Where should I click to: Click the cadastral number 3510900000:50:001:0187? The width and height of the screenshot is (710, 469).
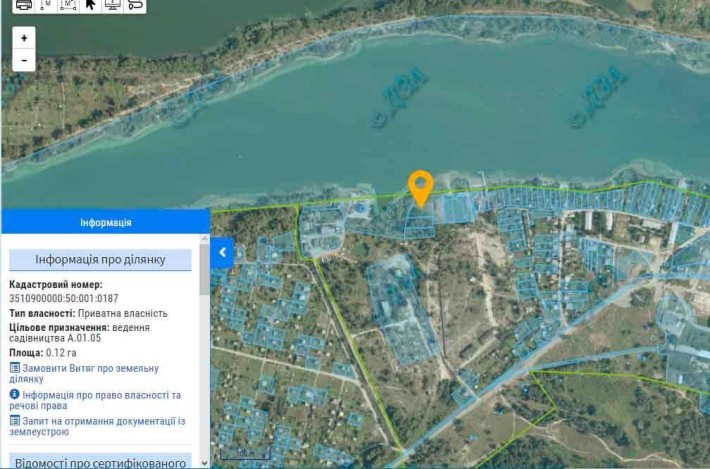pos(64,298)
